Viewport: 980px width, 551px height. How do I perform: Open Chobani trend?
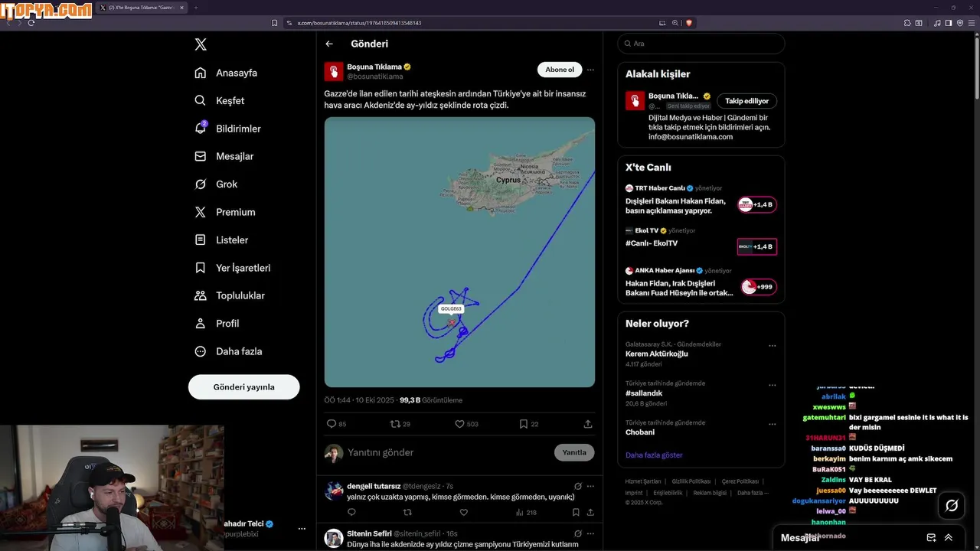(x=640, y=432)
